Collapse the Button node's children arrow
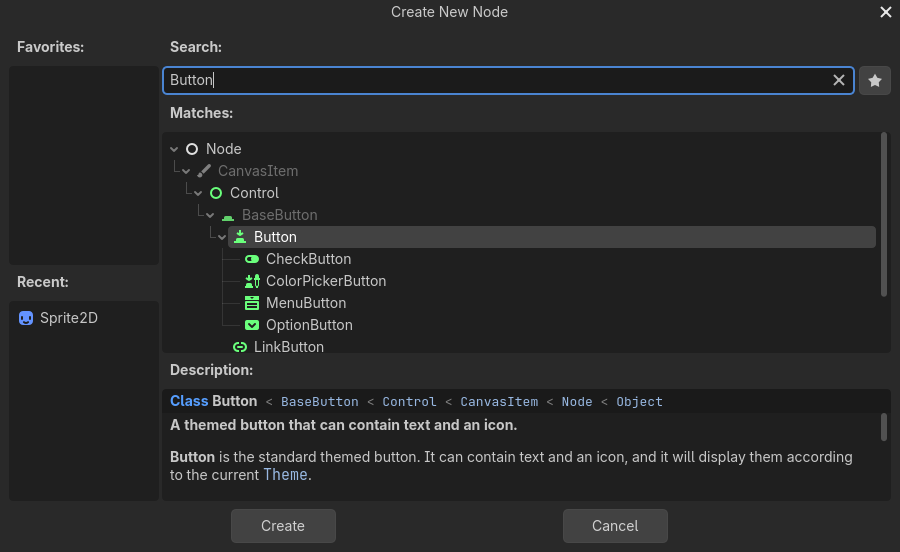The image size is (900, 552). click(x=222, y=237)
